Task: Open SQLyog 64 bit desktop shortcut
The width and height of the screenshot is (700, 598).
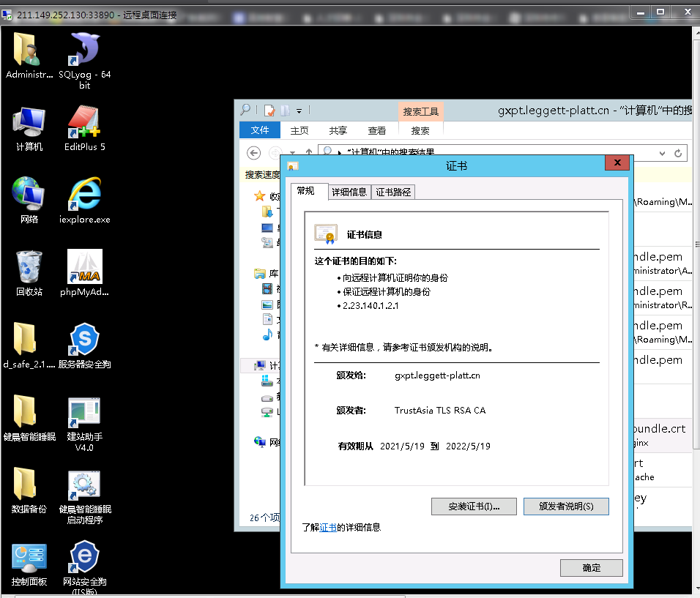Action: 84,51
